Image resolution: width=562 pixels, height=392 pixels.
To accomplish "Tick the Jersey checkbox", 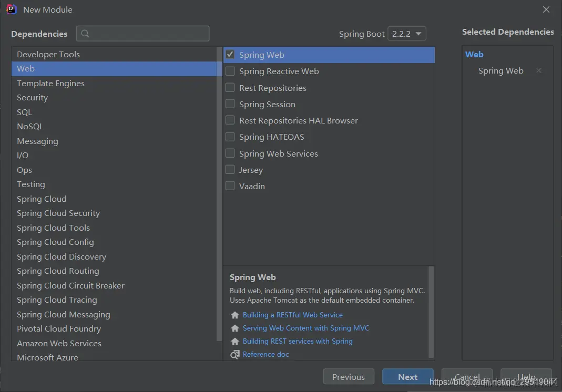I will tap(230, 170).
